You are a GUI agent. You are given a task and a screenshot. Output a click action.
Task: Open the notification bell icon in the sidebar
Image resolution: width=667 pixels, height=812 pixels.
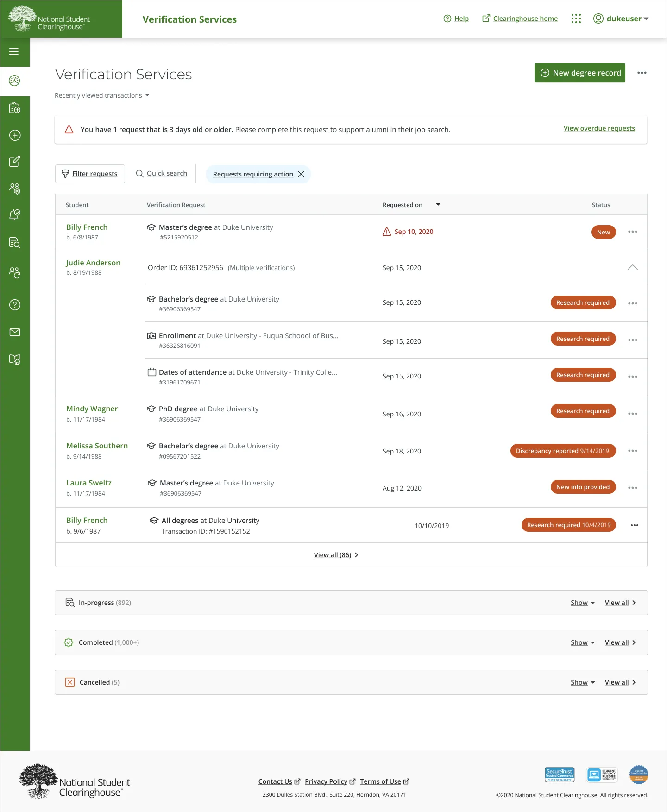[x=15, y=215]
